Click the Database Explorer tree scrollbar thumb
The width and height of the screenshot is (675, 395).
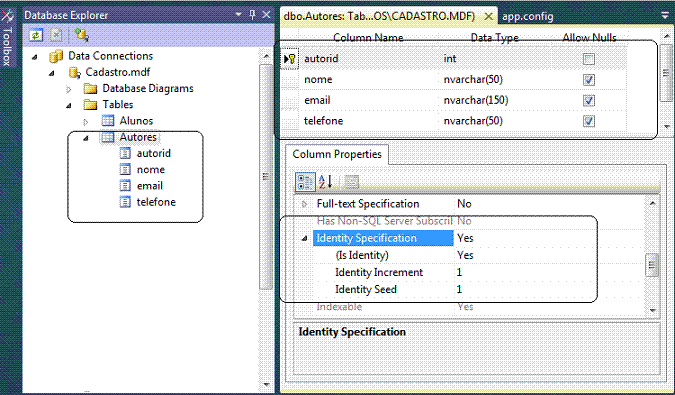pos(266,177)
